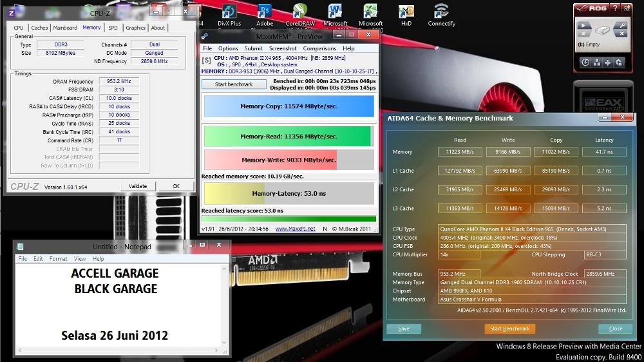Click the ROG gadget help question mark
The image size is (644, 362).
(615, 8)
